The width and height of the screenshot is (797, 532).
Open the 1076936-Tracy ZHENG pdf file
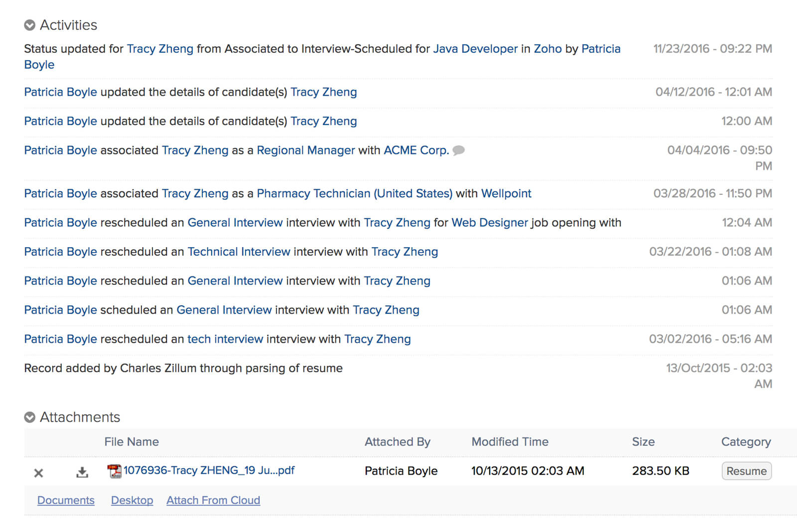click(209, 470)
